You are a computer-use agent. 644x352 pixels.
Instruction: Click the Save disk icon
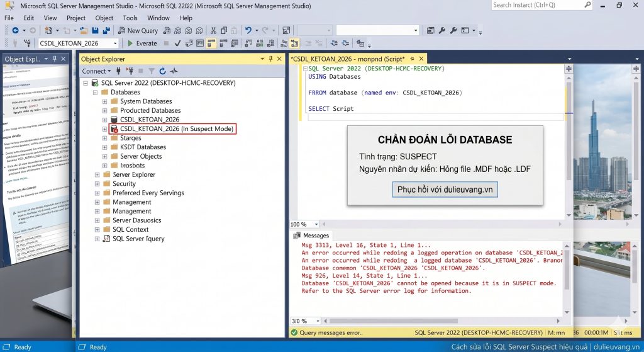(96, 30)
